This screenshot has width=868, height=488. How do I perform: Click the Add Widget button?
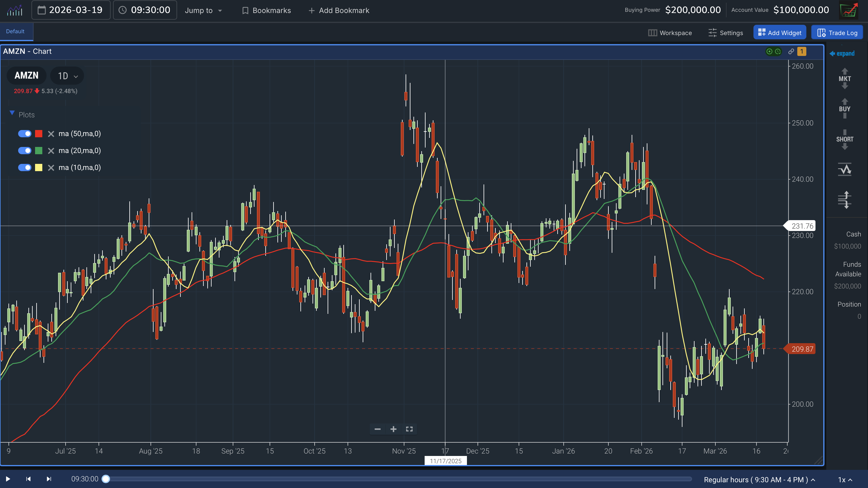779,32
